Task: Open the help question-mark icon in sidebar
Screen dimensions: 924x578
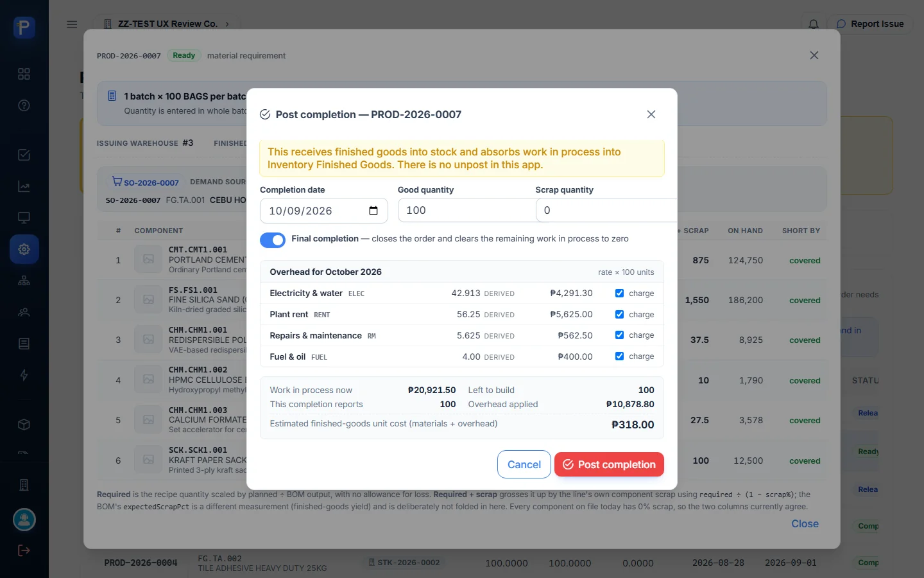Action: coord(24,105)
